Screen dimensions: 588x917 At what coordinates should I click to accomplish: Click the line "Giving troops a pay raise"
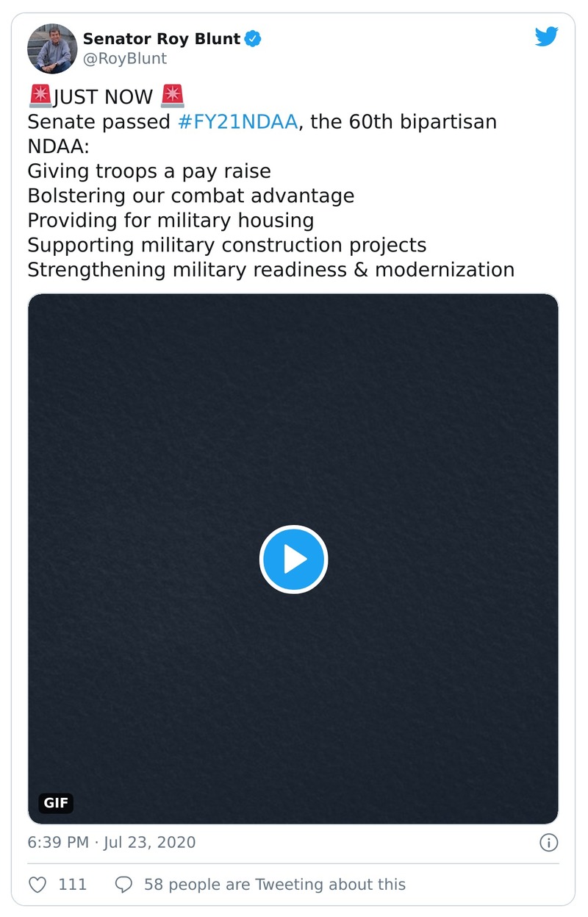tap(149, 171)
